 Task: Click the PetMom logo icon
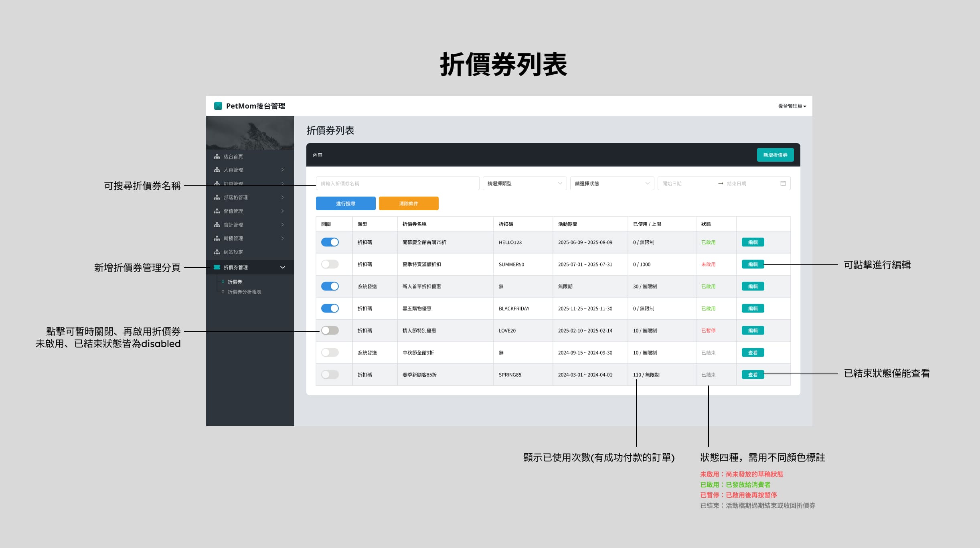[218, 106]
